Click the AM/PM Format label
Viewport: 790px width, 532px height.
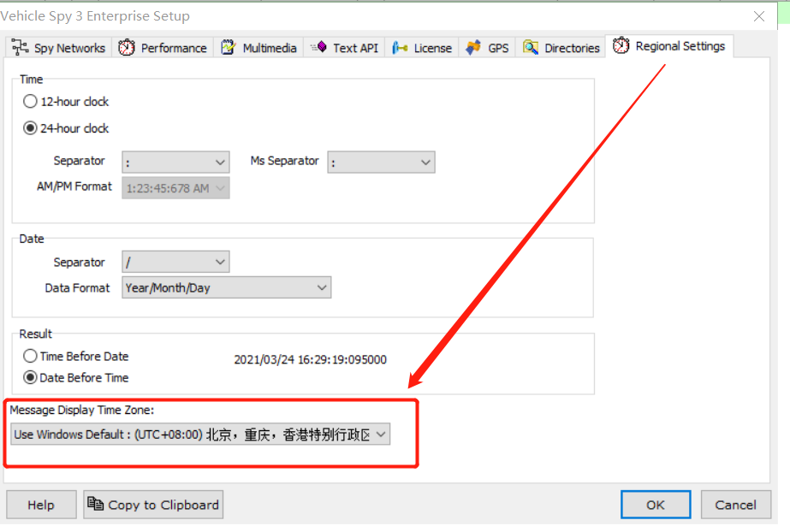click(74, 186)
